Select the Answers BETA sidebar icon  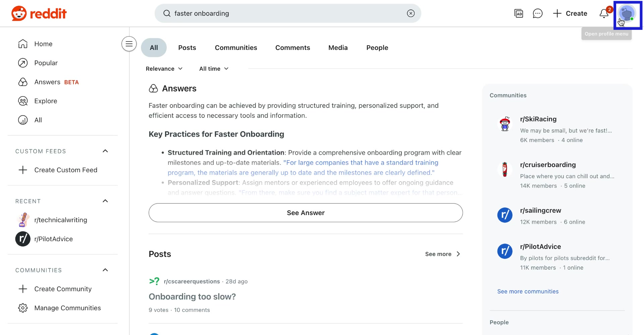pos(22,82)
